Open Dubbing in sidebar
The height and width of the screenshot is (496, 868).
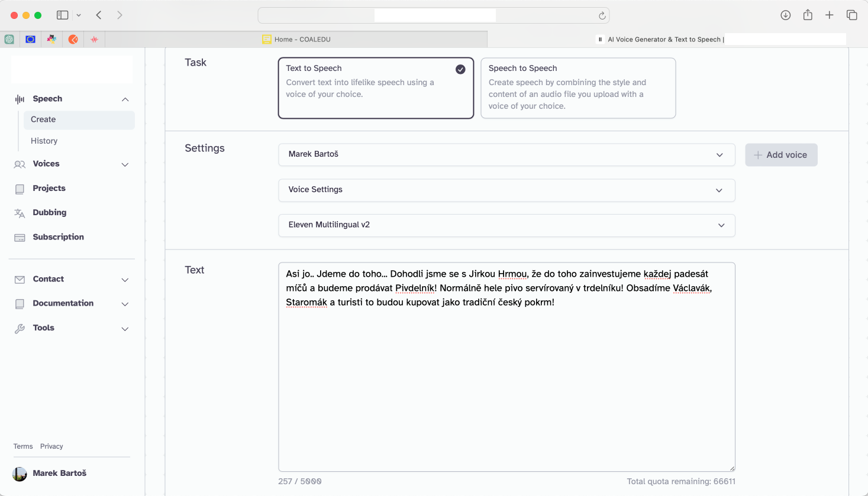50,213
